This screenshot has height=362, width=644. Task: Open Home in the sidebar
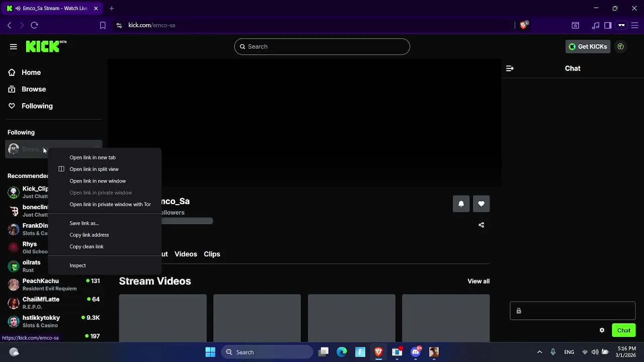coord(31,72)
